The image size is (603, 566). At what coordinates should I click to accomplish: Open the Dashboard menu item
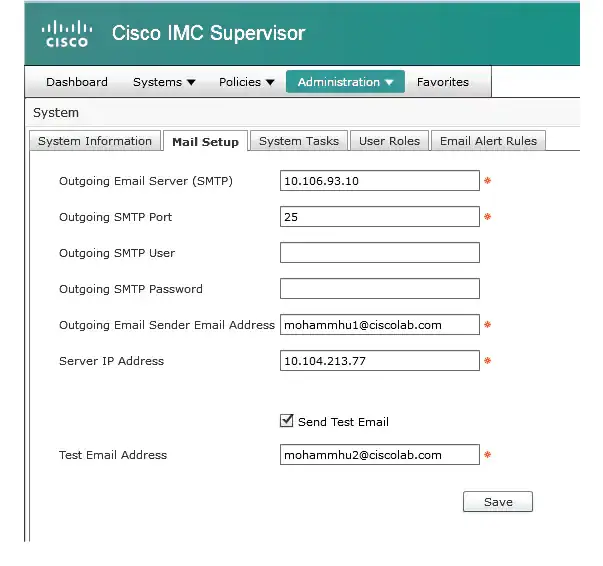[77, 82]
